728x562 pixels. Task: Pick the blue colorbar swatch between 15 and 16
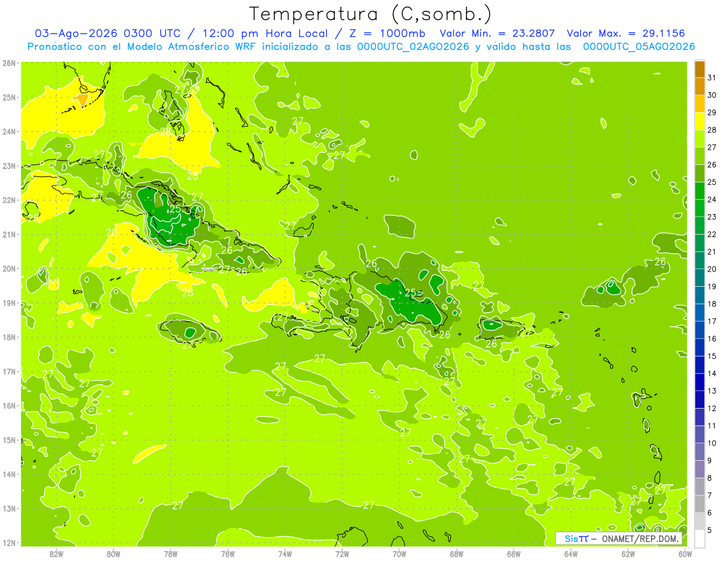point(699,347)
